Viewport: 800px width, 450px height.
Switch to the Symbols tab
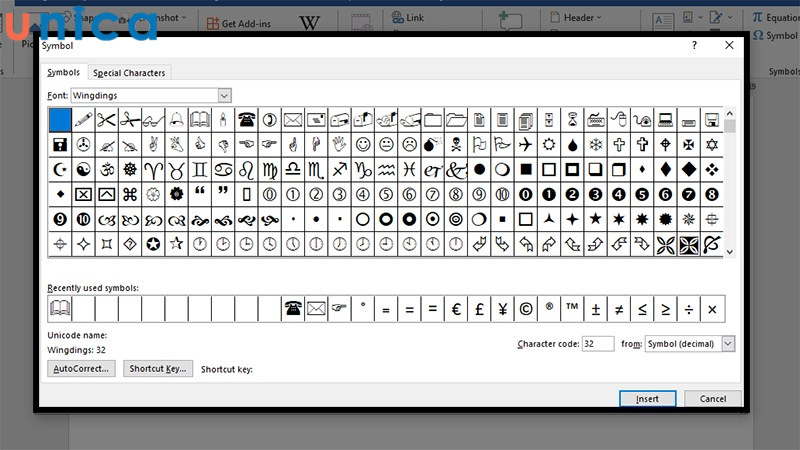[63, 72]
